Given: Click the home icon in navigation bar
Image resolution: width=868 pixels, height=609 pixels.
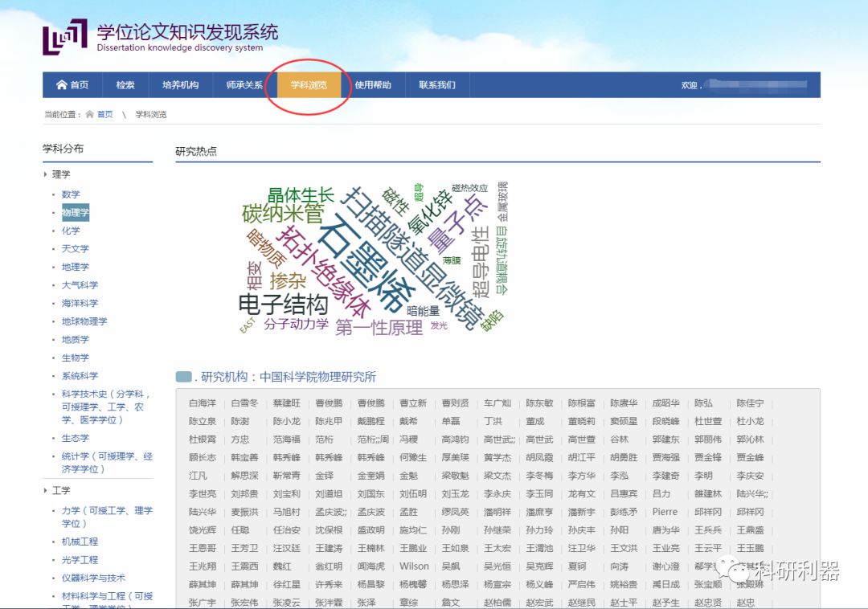Looking at the screenshot, I should pyautogui.click(x=62, y=85).
